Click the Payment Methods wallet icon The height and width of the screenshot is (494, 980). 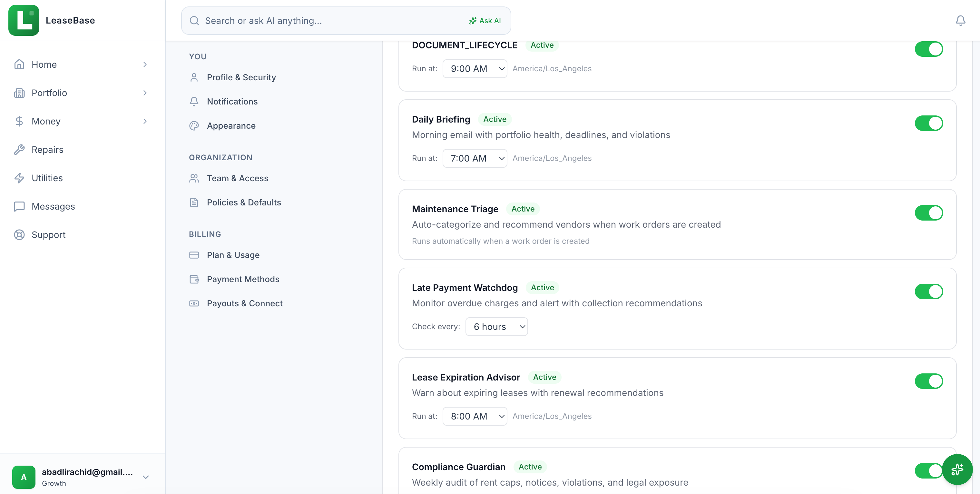pos(194,279)
